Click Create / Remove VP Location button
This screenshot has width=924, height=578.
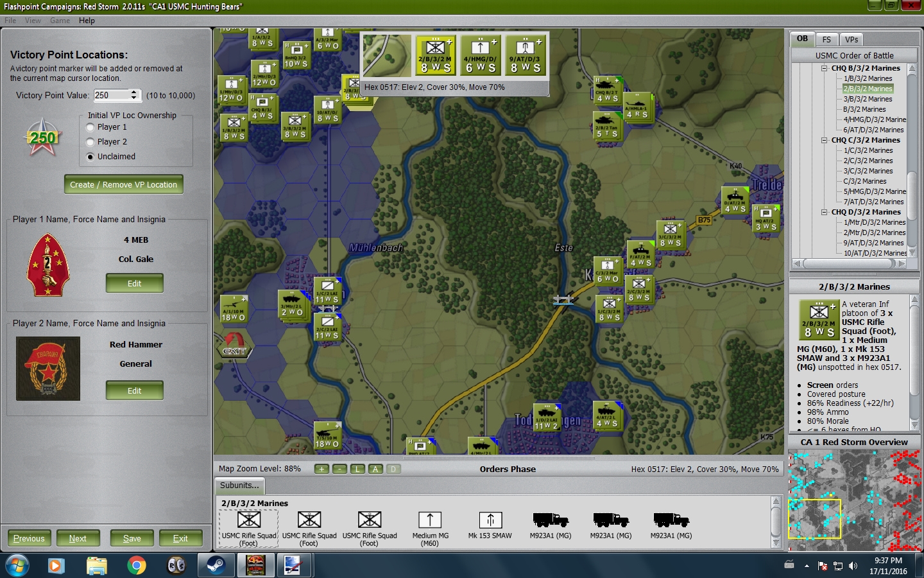tap(124, 184)
